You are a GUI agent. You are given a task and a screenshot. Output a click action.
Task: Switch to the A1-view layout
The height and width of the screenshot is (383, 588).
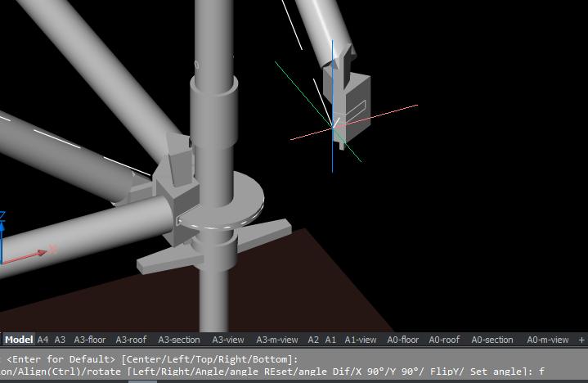coord(361,340)
